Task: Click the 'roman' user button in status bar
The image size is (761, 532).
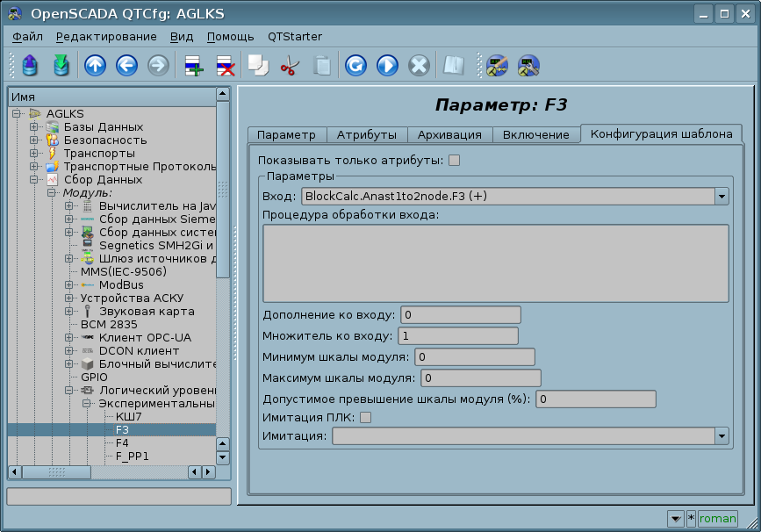Action: (x=717, y=518)
